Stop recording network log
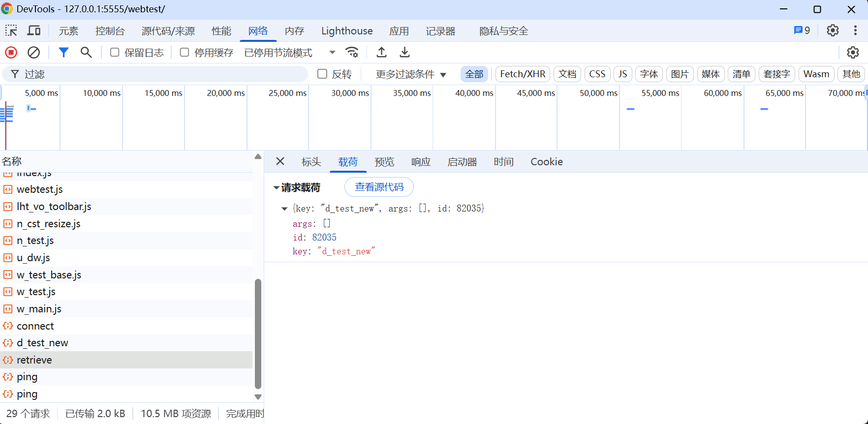868x424 pixels. click(11, 52)
